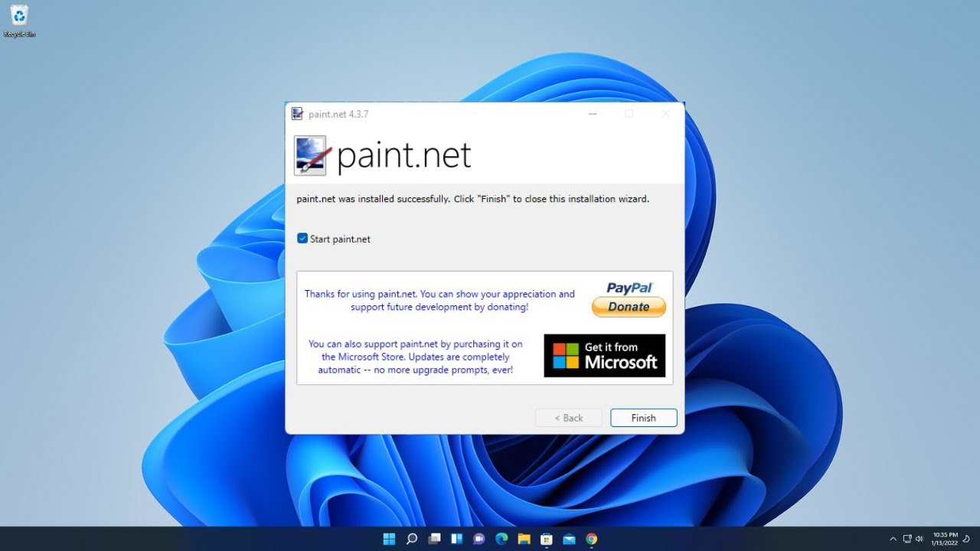This screenshot has width=980, height=551.
Task: Click the 'paint.net 4.3.7' window title
Action: [x=338, y=114]
